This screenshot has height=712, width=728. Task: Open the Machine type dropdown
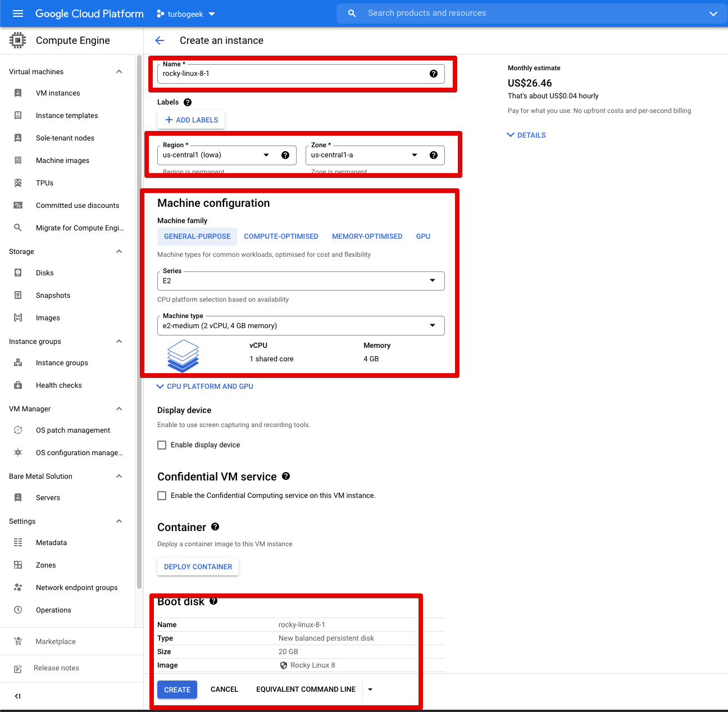pos(301,326)
